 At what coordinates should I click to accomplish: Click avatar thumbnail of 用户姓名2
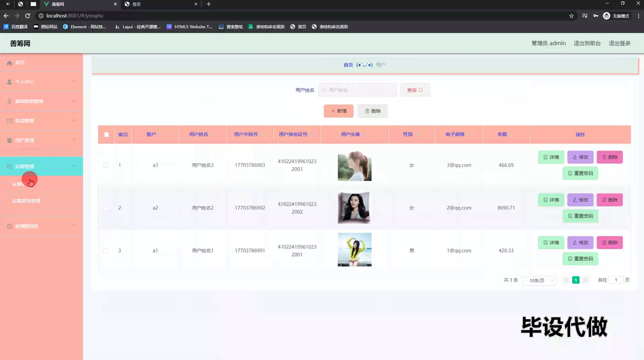pyautogui.click(x=355, y=208)
